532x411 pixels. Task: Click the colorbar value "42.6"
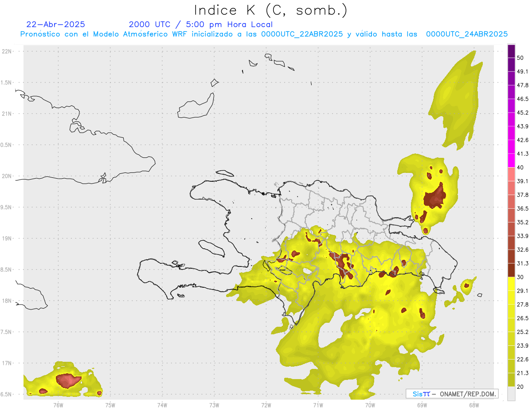(x=523, y=140)
